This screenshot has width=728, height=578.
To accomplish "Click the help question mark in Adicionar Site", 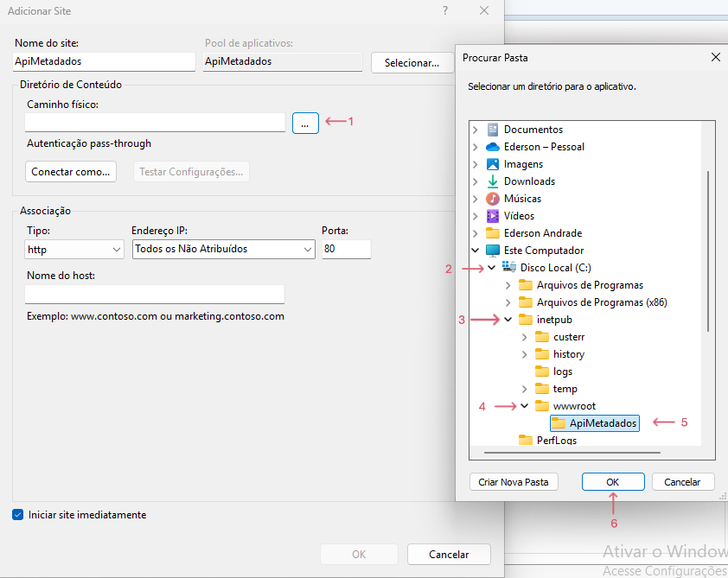I will pyautogui.click(x=445, y=10).
